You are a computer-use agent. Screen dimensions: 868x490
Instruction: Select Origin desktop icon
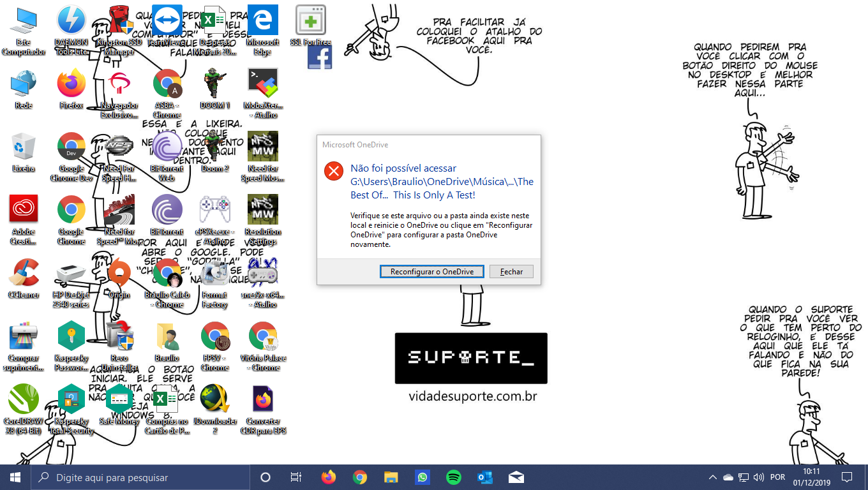click(119, 279)
